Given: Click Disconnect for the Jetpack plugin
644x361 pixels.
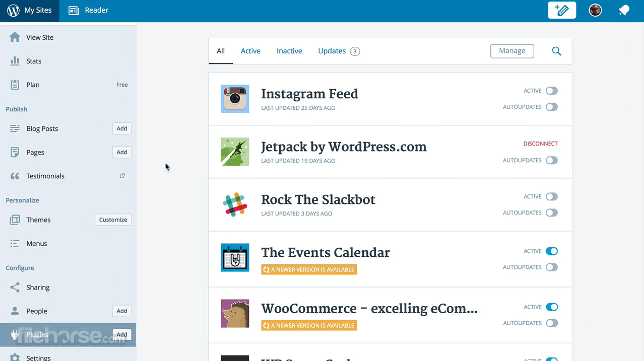Looking at the screenshot, I should click(x=540, y=144).
